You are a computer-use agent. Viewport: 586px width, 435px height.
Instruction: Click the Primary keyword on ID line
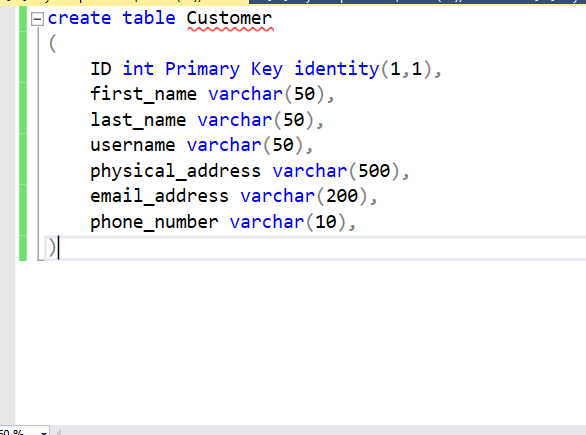click(202, 69)
